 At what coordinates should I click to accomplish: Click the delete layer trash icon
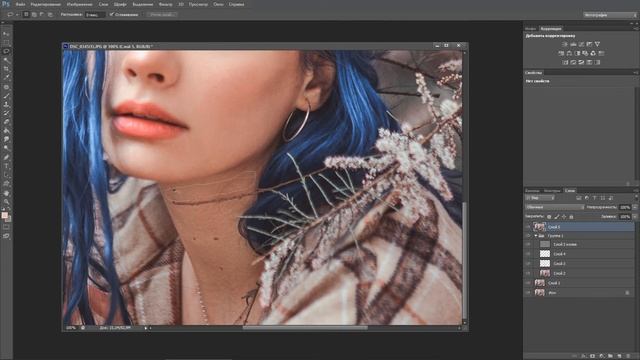pyautogui.click(x=628, y=356)
